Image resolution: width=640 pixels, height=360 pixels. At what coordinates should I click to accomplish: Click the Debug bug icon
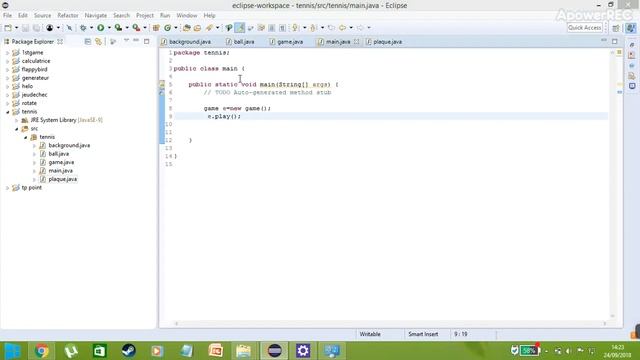pyautogui.click(x=83, y=28)
